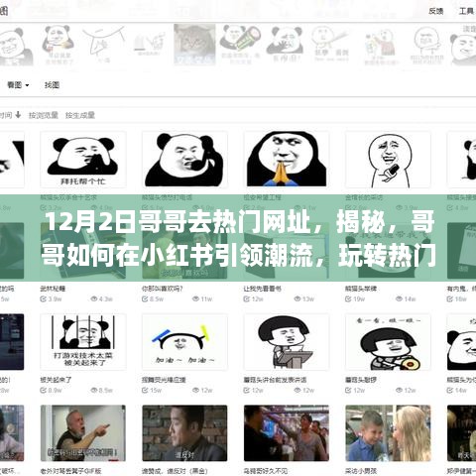Click the eye views icon showing 11w
The height and width of the screenshot is (476, 476).
tap(196, 298)
